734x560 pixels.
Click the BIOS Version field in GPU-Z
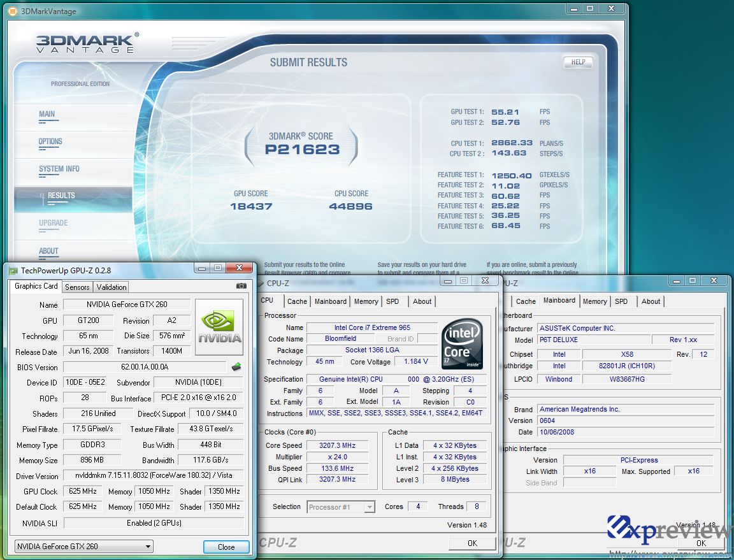pos(145,366)
